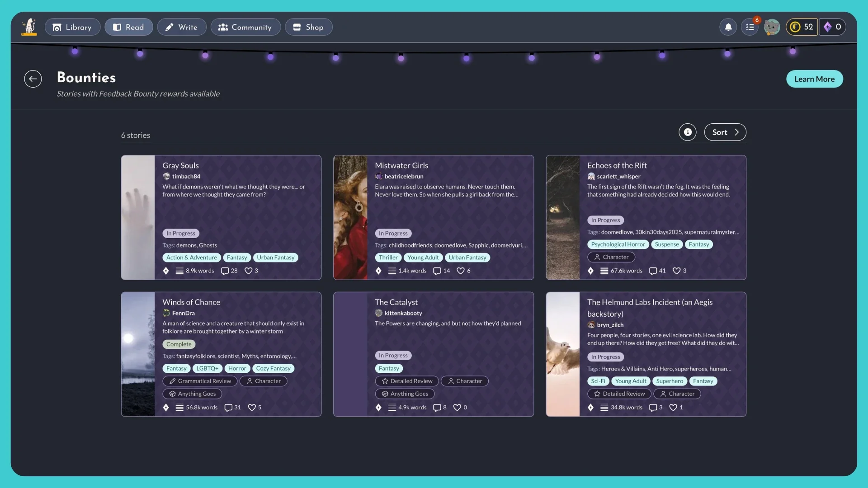Expand the tags list on Echoes of the Rift
The width and height of the screenshot is (868, 488).
click(x=737, y=232)
